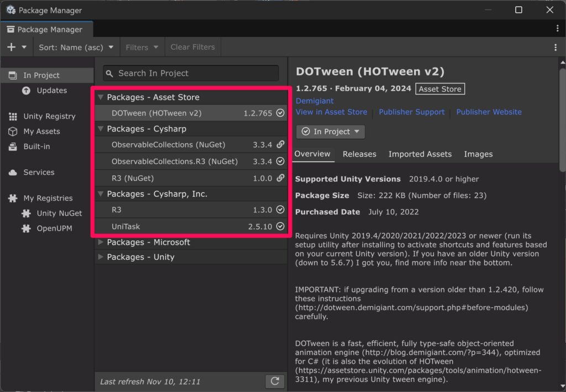Select the OpenUPM registry

pyautogui.click(x=54, y=228)
